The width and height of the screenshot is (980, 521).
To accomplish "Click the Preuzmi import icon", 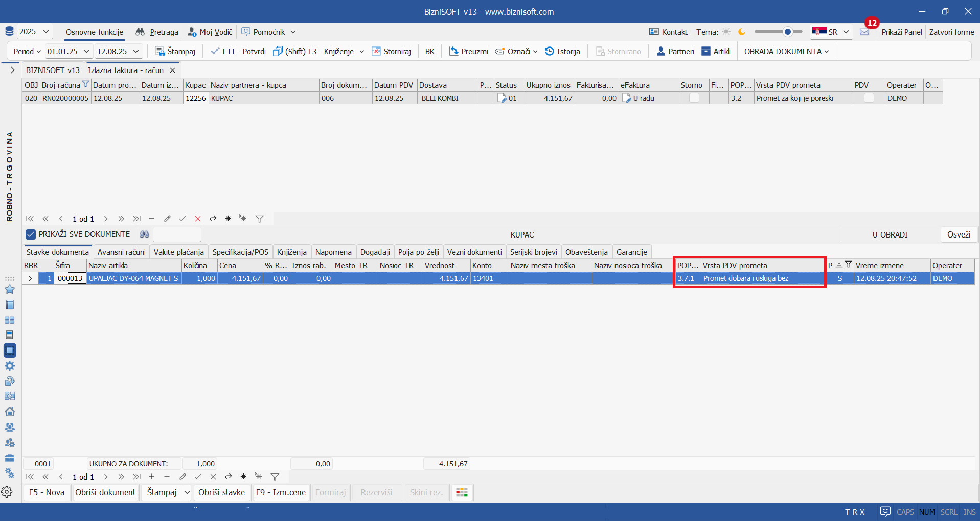I will click(453, 51).
